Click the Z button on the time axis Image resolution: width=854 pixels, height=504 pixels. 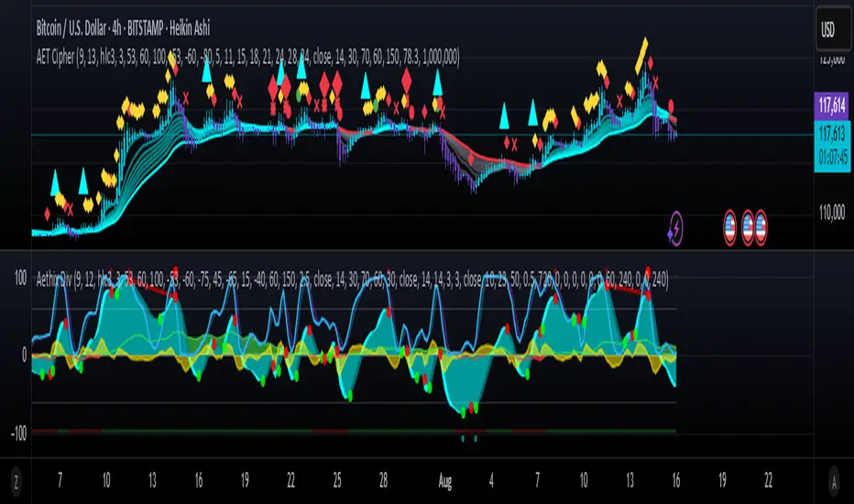[13, 480]
